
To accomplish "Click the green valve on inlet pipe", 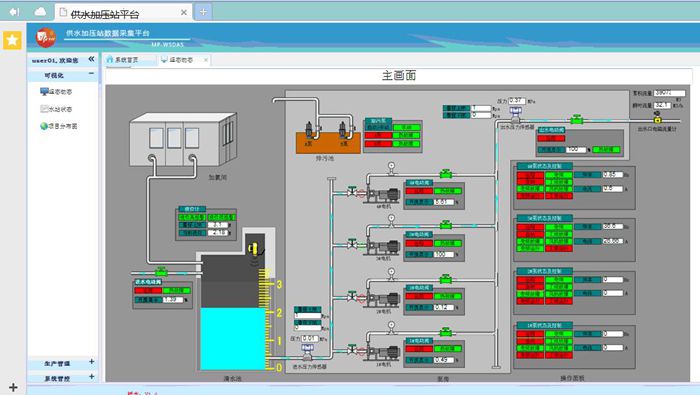I will pyautogui.click(x=161, y=271).
